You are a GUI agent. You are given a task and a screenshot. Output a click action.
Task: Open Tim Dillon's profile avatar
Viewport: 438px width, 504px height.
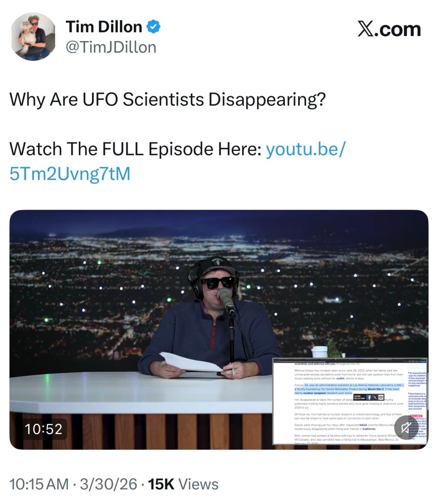pyautogui.click(x=33, y=37)
